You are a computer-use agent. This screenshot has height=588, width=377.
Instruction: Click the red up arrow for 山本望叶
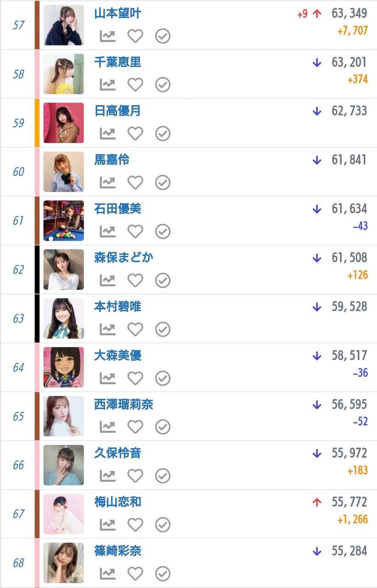coord(316,14)
